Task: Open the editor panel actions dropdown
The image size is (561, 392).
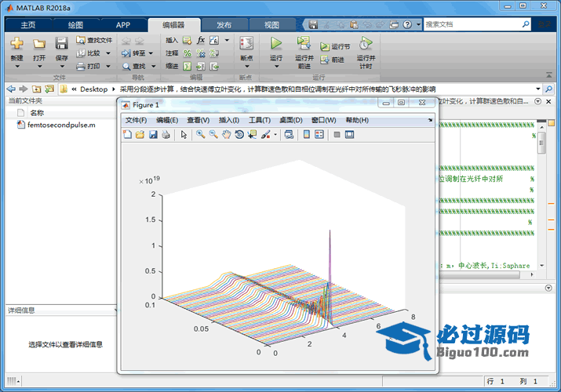Action: pyautogui.click(x=537, y=101)
